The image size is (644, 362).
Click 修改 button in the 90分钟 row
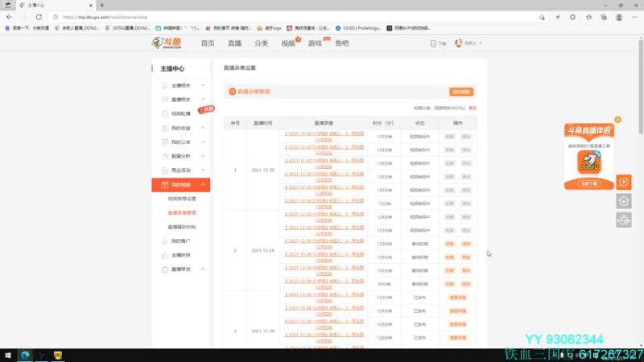click(x=466, y=284)
